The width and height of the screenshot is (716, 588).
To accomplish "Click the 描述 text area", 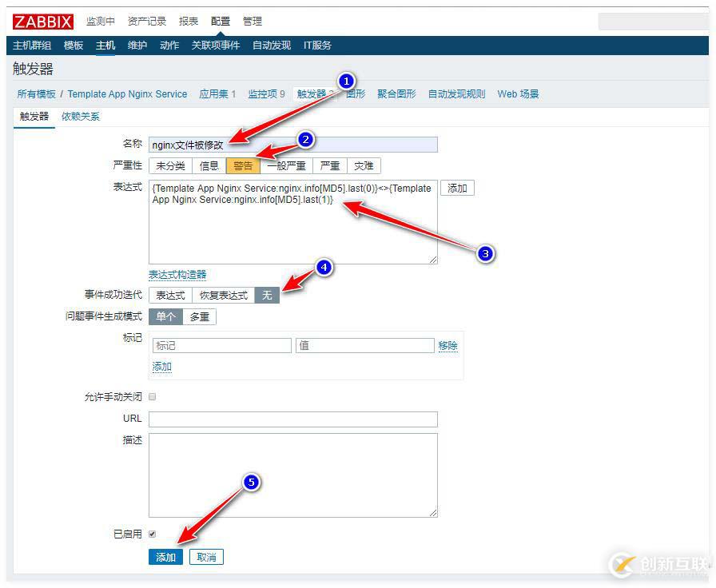I will point(293,475).
